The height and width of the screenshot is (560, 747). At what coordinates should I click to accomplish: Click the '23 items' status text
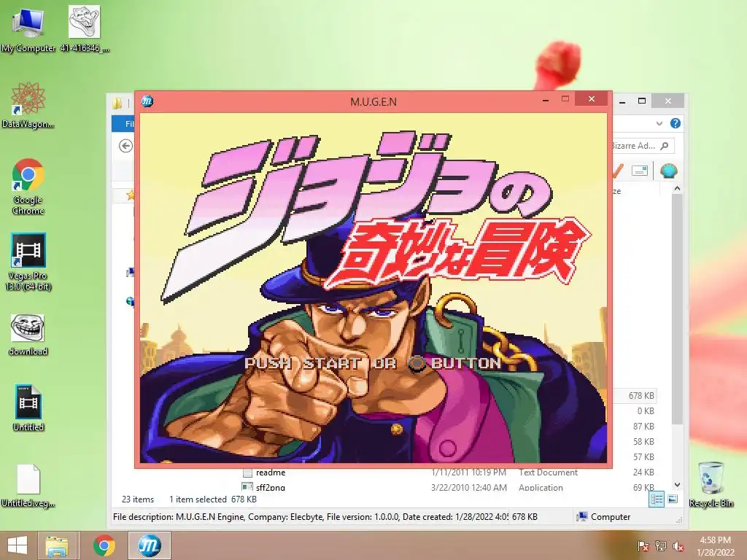138,499
